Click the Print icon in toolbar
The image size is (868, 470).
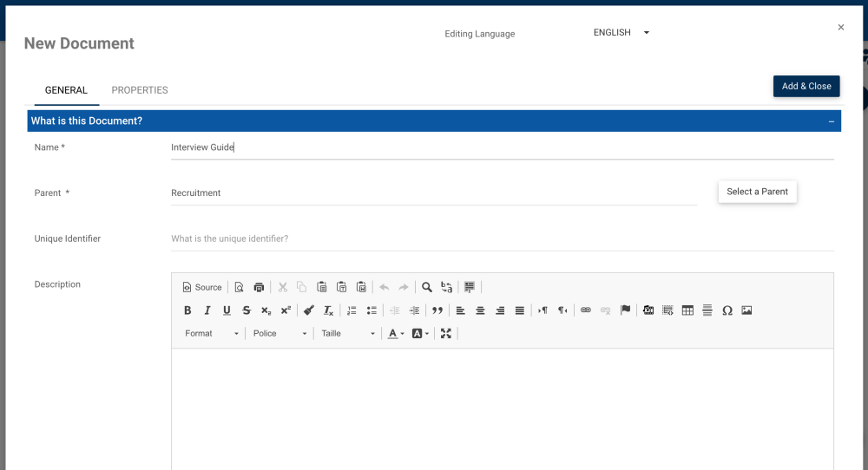click(x=259, y=287)
